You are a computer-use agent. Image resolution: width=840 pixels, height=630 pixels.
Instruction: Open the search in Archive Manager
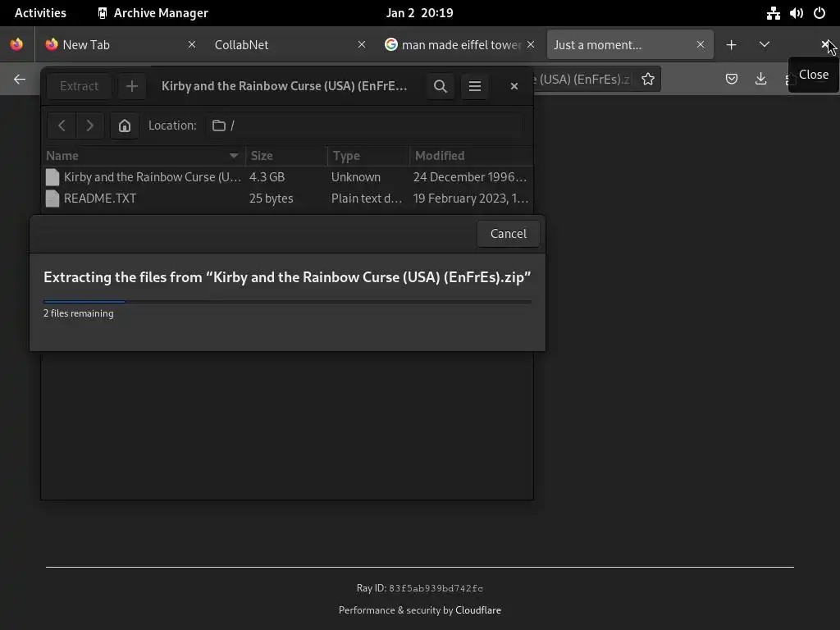click(x=441, y=86)
